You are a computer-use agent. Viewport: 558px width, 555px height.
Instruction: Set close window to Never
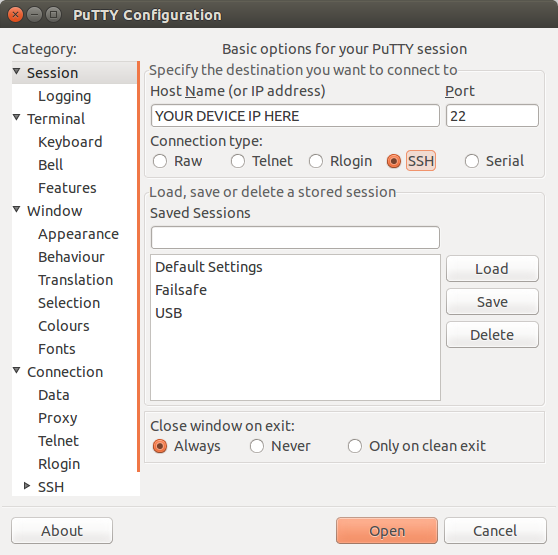(x=257, y=446)
